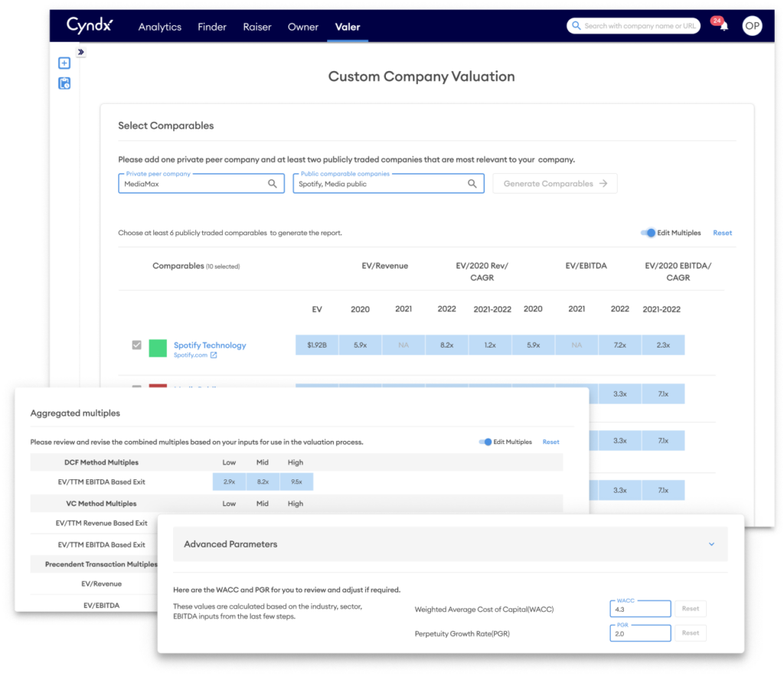This screenshot has width=784, height=676.
Task: Select the Valer tab
Action: tap(348, 27)
